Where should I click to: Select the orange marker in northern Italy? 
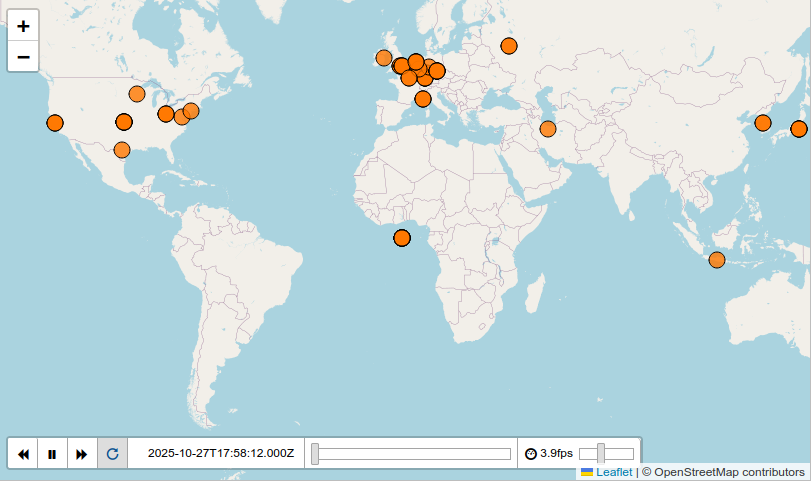[423, 99]
